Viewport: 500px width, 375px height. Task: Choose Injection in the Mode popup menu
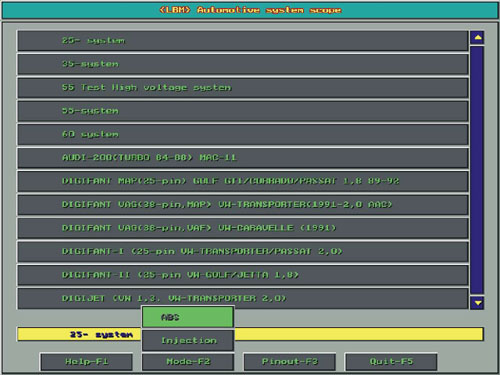coord(188,341)
